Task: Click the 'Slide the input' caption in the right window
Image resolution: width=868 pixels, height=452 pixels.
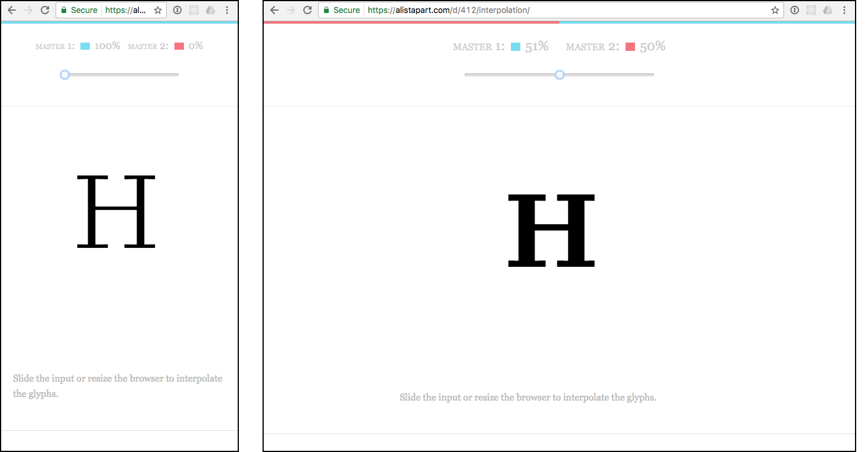Action: 528,398
